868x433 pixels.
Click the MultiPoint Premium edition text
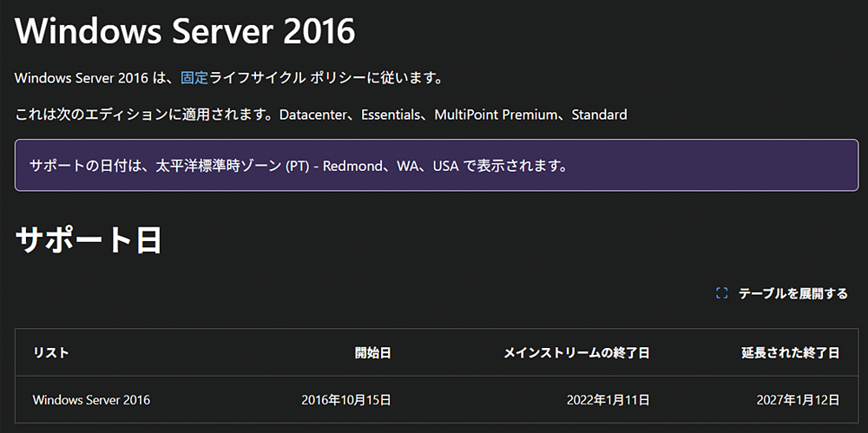494,115
